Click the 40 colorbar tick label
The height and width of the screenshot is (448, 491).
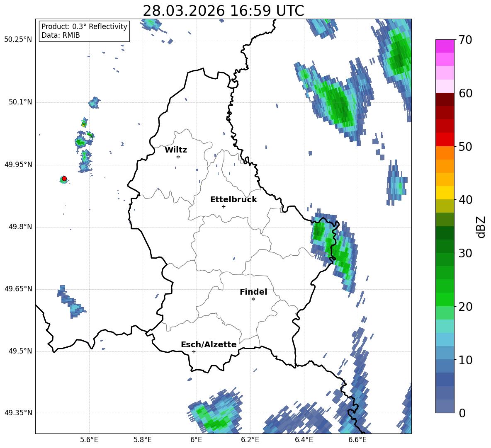pos(465,200)
